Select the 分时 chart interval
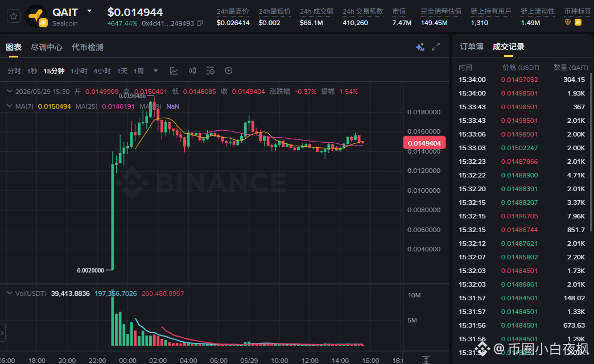 (x=14, y=71)
